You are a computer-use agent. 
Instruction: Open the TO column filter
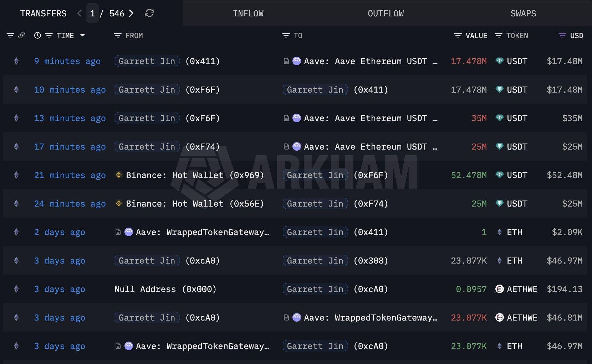286,36
